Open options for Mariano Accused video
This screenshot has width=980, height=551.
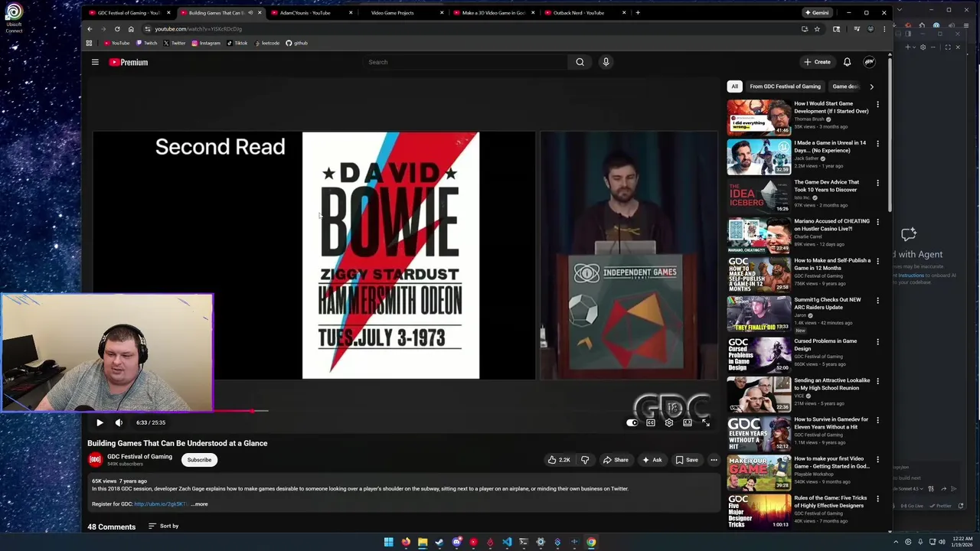tap(877, 222)
